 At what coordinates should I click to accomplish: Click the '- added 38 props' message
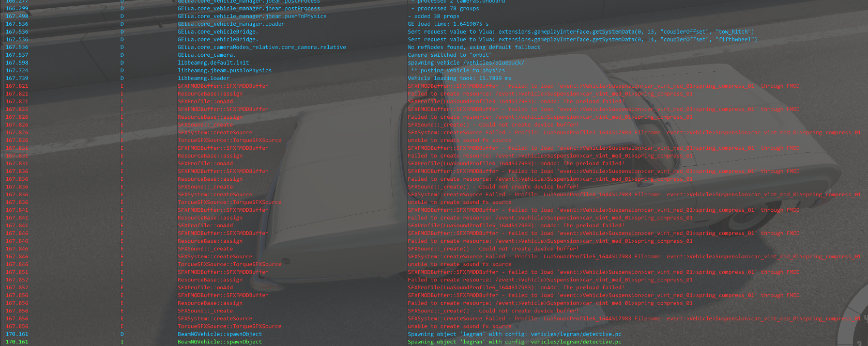pos(433,16)
